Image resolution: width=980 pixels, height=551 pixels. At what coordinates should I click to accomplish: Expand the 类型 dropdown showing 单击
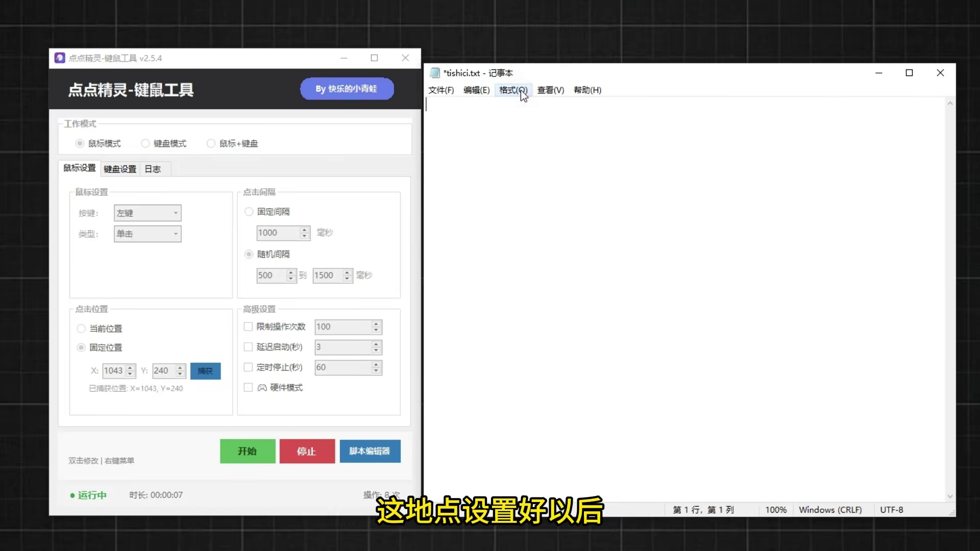coord(148,234)
